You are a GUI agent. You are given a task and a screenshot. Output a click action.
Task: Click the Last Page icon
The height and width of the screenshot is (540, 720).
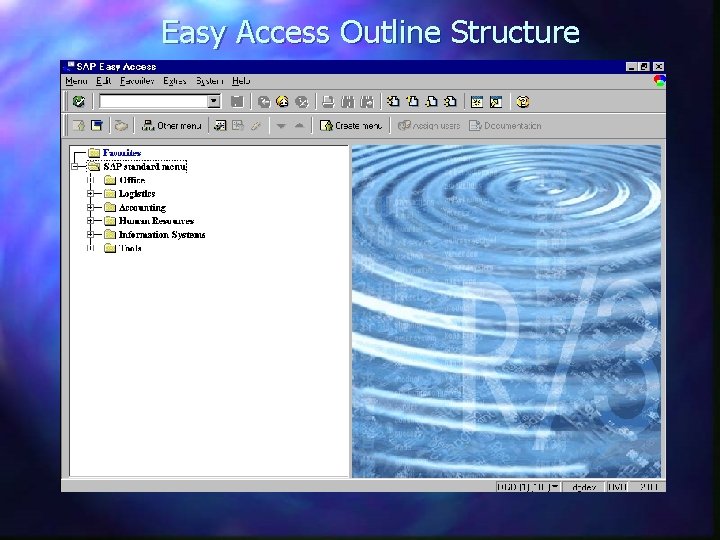[450, 101]
